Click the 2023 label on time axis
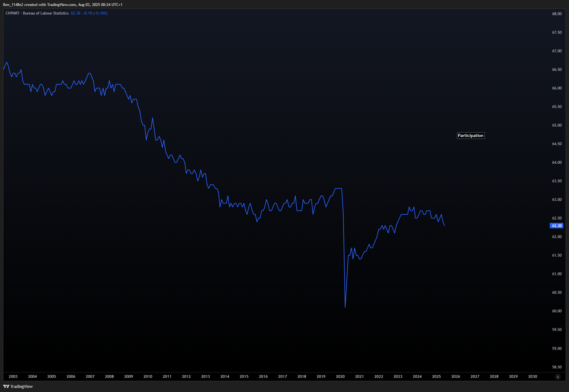 click(x=398, y=376)
